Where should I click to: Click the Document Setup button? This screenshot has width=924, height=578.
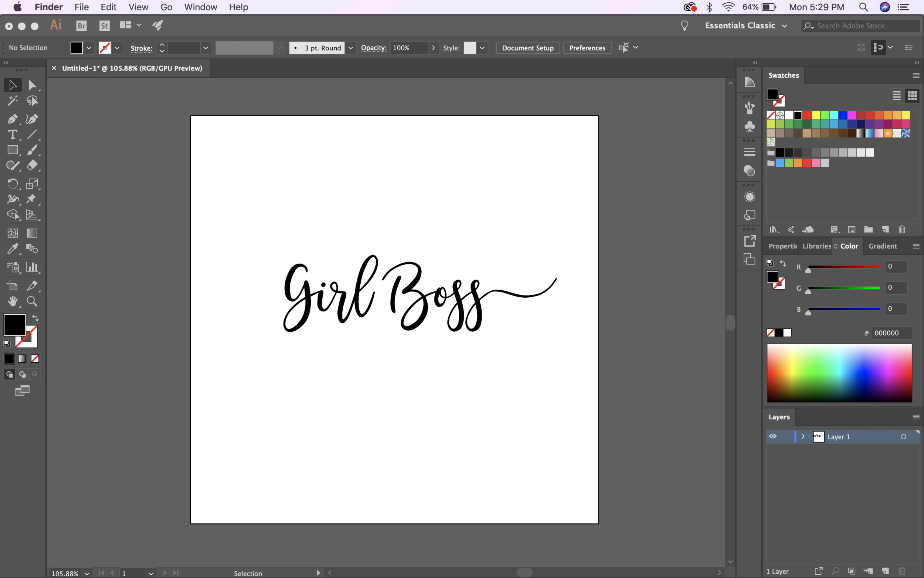(527, 48)
